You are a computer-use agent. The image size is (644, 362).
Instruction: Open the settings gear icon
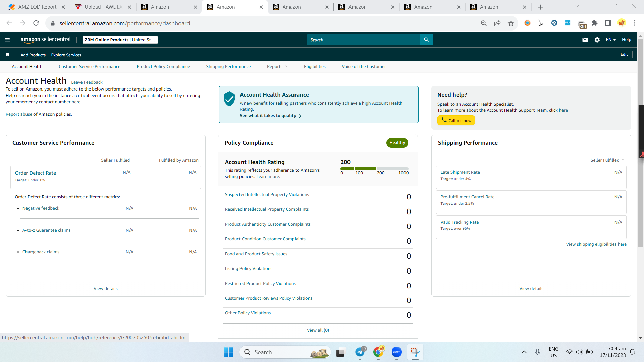point(597,40)
